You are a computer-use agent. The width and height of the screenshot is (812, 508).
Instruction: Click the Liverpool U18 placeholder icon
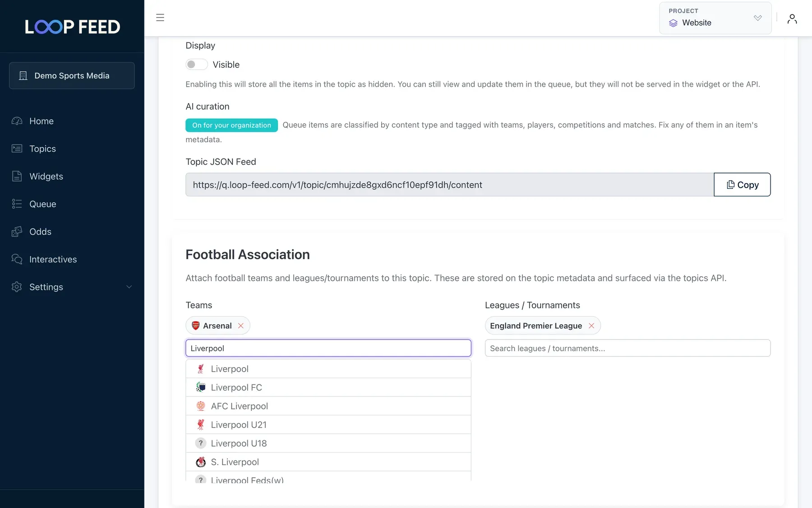201,443
